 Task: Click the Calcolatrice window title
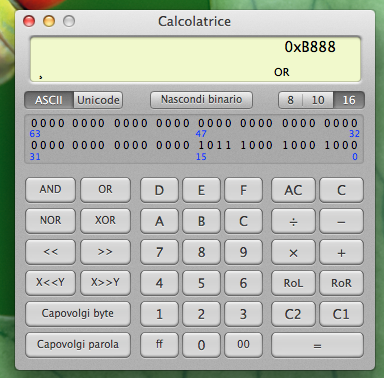[194, 21]
